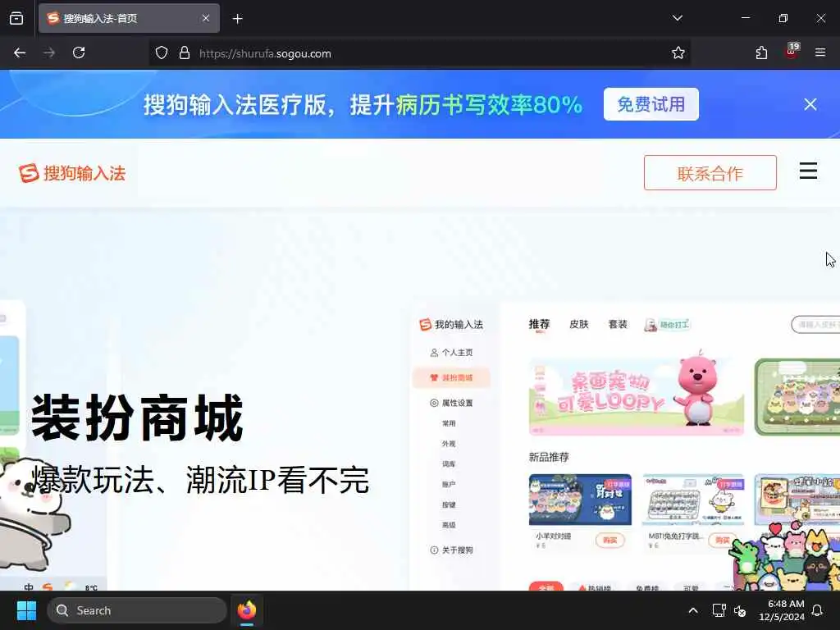The height and width of the screenshot is (630, 840).
Task: Open the browser extensions puzzle icon
Action: click(761, 53)
